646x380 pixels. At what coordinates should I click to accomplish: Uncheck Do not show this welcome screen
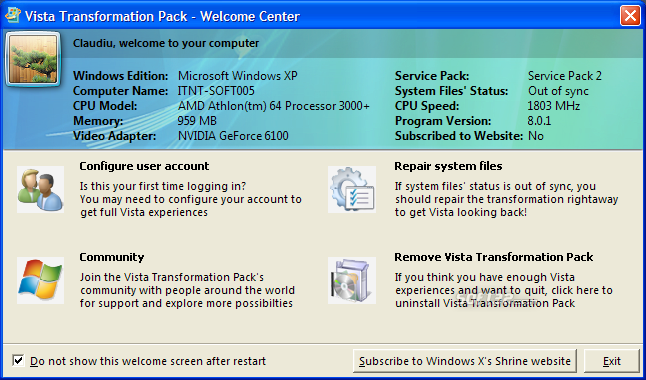click(18, 361)
